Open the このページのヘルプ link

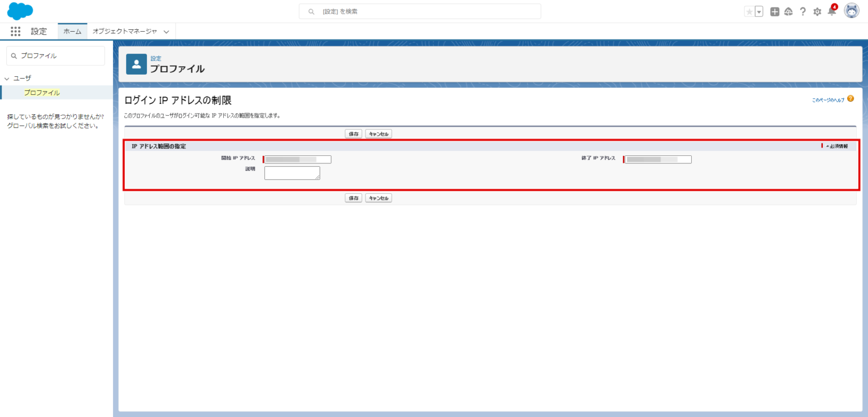coord(827,98)
